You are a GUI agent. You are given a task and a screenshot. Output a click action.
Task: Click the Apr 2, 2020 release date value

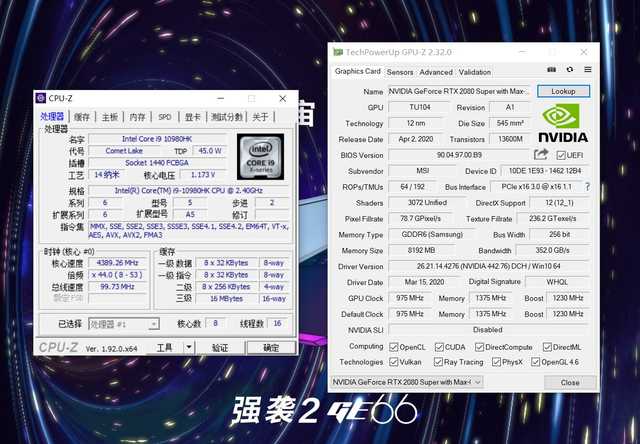coord(416,139)
